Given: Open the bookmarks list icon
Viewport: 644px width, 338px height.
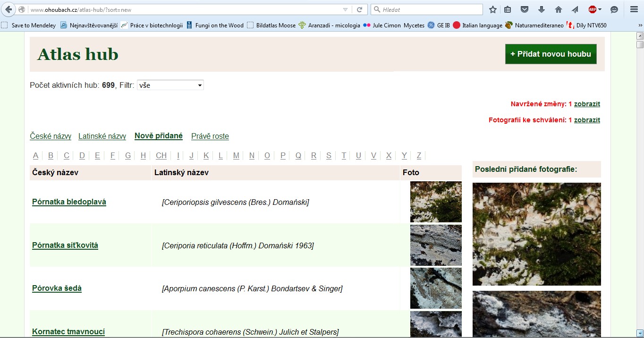Looking at the screenshot, I should click(508, 9).
